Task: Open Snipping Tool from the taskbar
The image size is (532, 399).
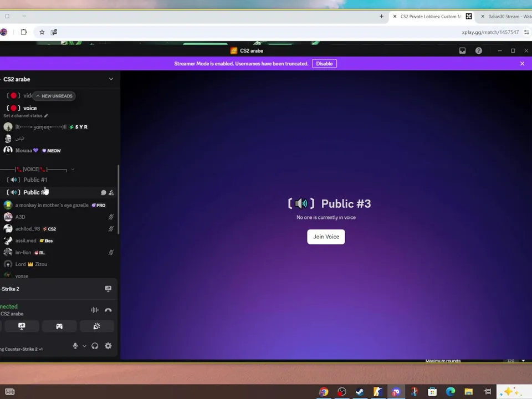Action: tap(414, 392)
